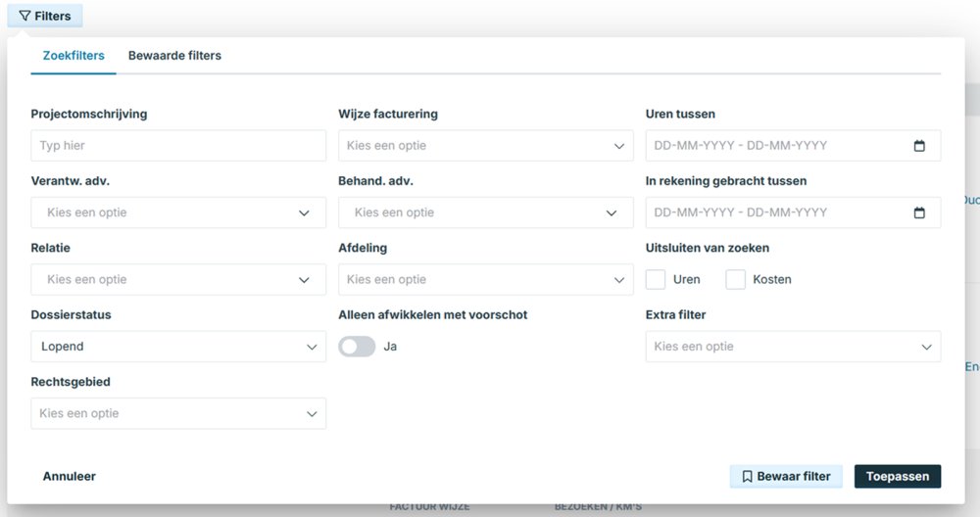Expand the Behand. adv. dropdown
This screenshot has height=517, width=980.
(485, 212)
